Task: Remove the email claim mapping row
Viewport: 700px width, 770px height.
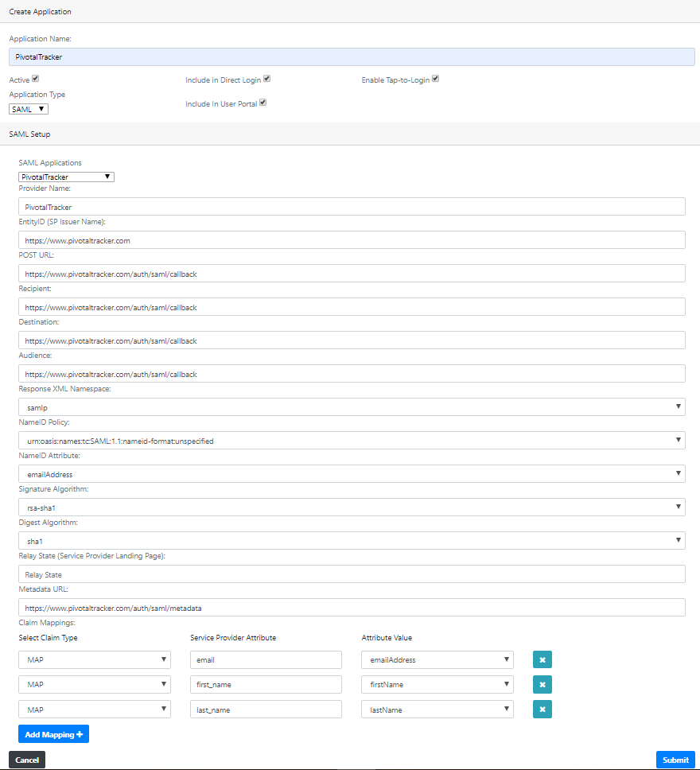Action: [542, 659]
